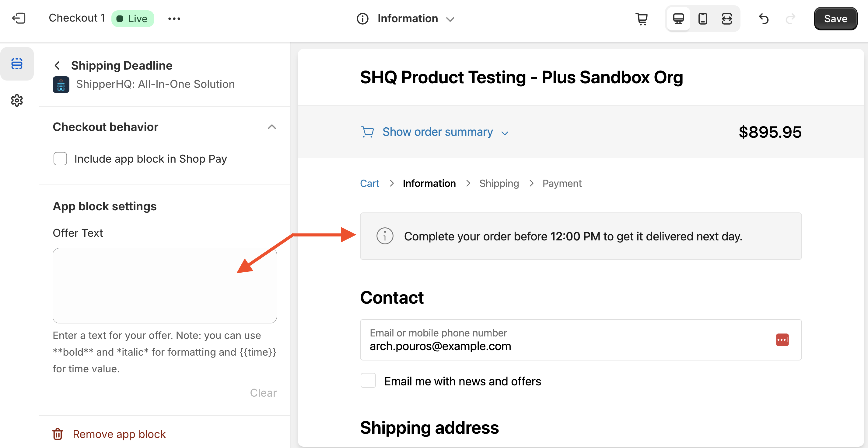Image resolution: width=868 pixels, height=448 pixels.
Task: Go to Cart breadcrumb link
Action: (369, 184)
